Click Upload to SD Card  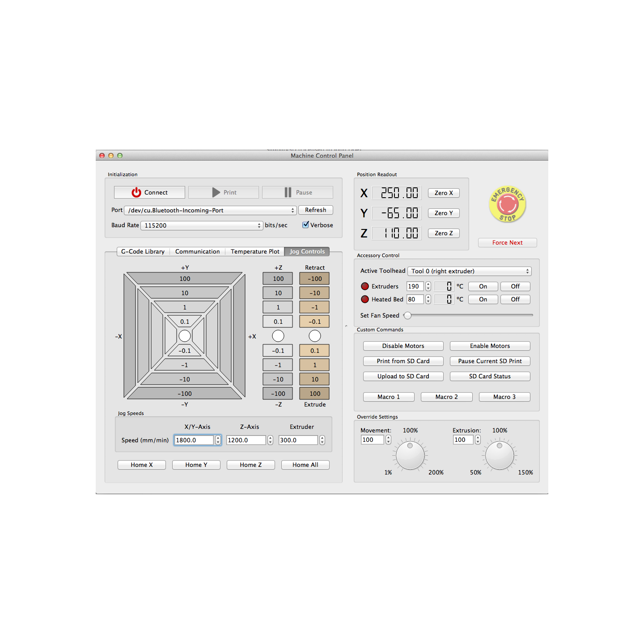click(x=403, y=376)
